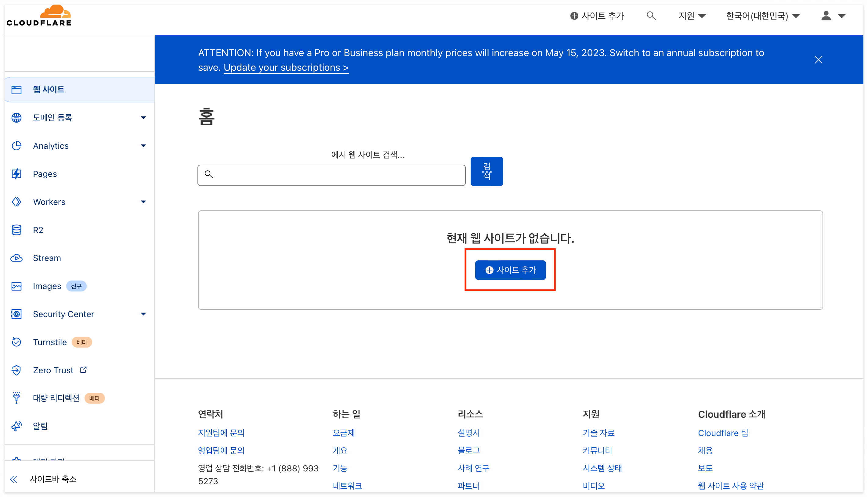Screen dimensions: 868x497
Task: Open the 지원 support dropdown
Action: 692,16
